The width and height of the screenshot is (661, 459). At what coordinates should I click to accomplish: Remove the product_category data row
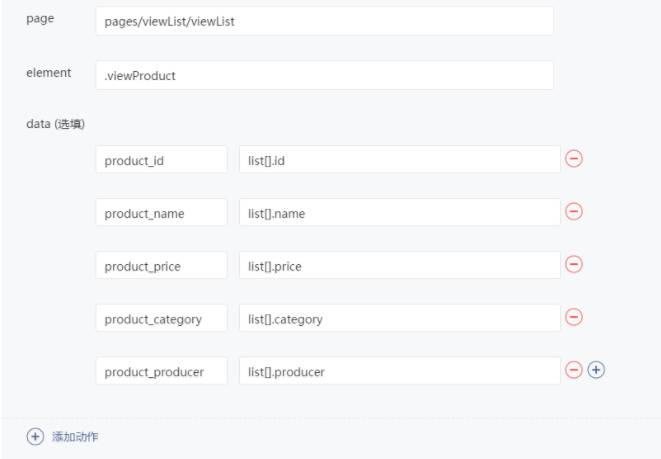pyautogui.click(x=574, y=317)
